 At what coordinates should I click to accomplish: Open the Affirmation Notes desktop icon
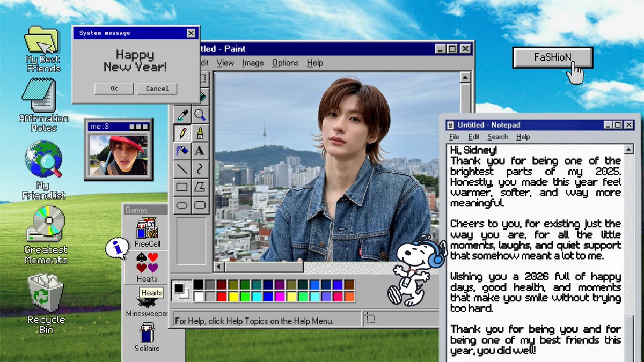44,106
